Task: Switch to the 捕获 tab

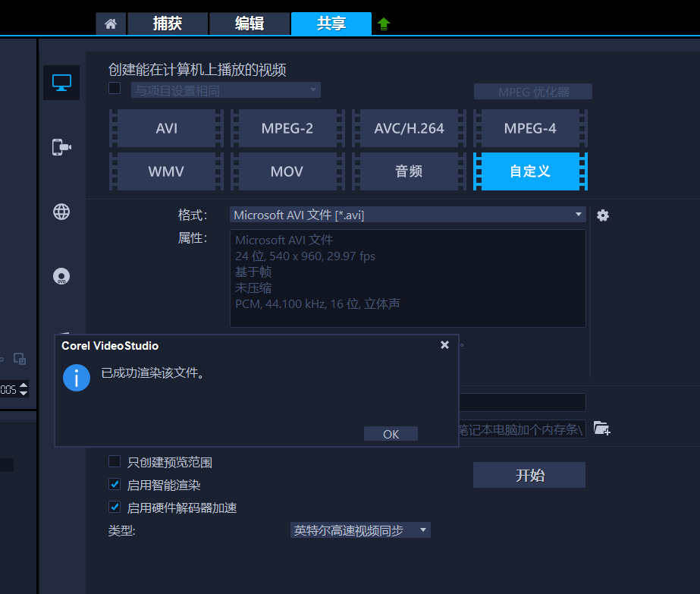Action: tap(167, 24)
